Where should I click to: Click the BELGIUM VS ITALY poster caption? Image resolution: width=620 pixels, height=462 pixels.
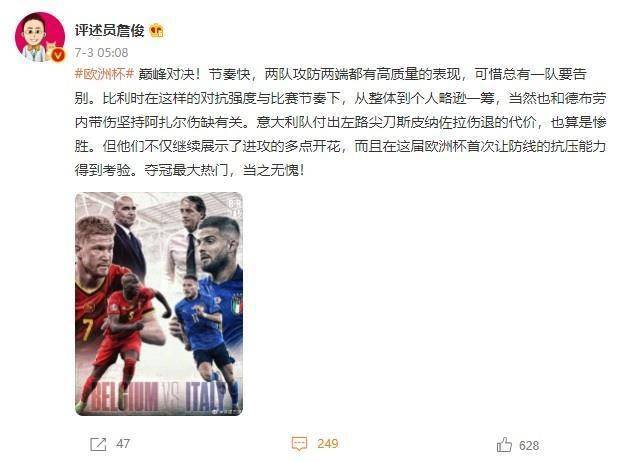[158, 397]
